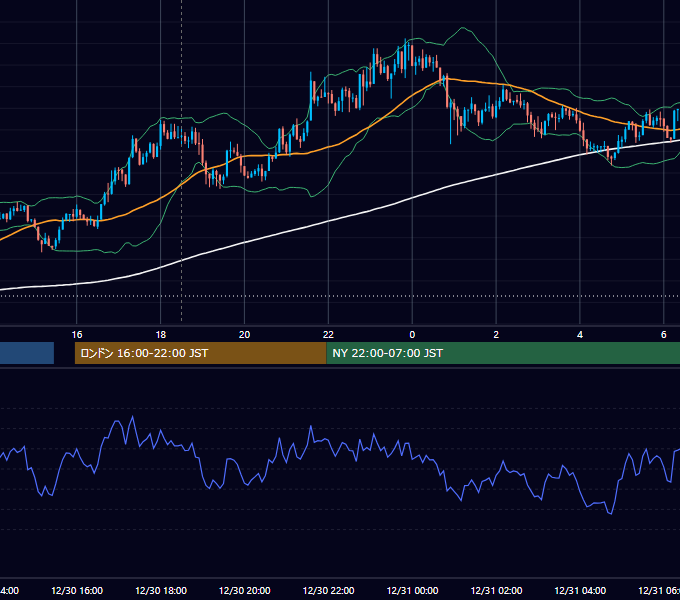Click the '22' hour label on price chart axis

click(x=328, y=335)
